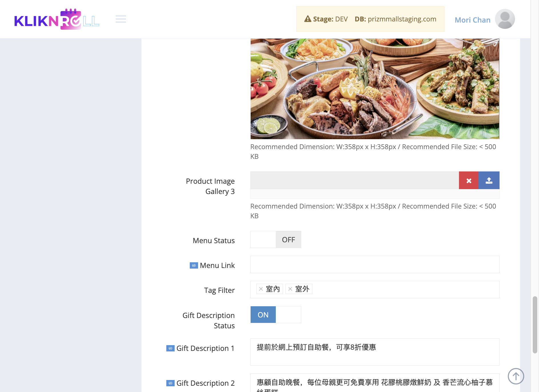The image size is (539, 392).
Task: Click the Menu Link language globe icon
Action: click(194, 265)
